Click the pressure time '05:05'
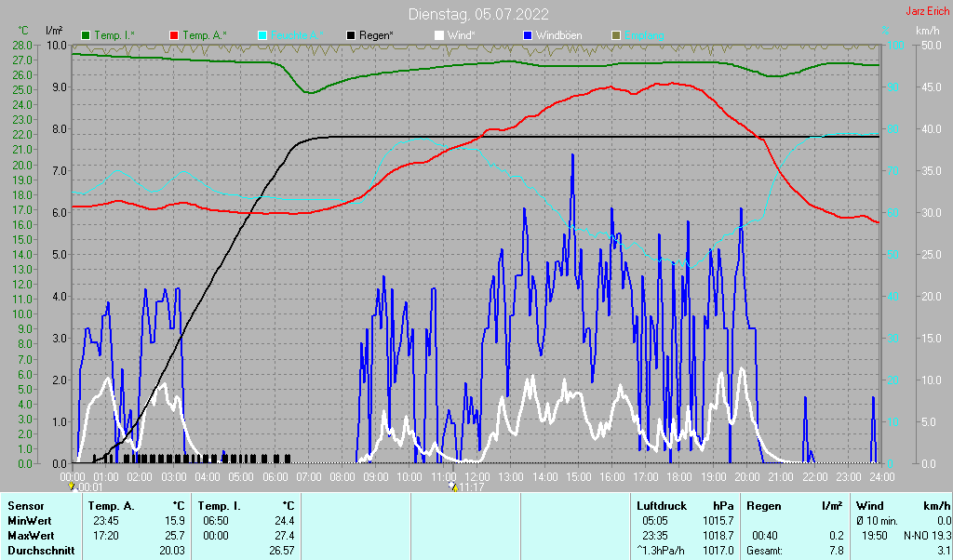 tap(655, 521)
